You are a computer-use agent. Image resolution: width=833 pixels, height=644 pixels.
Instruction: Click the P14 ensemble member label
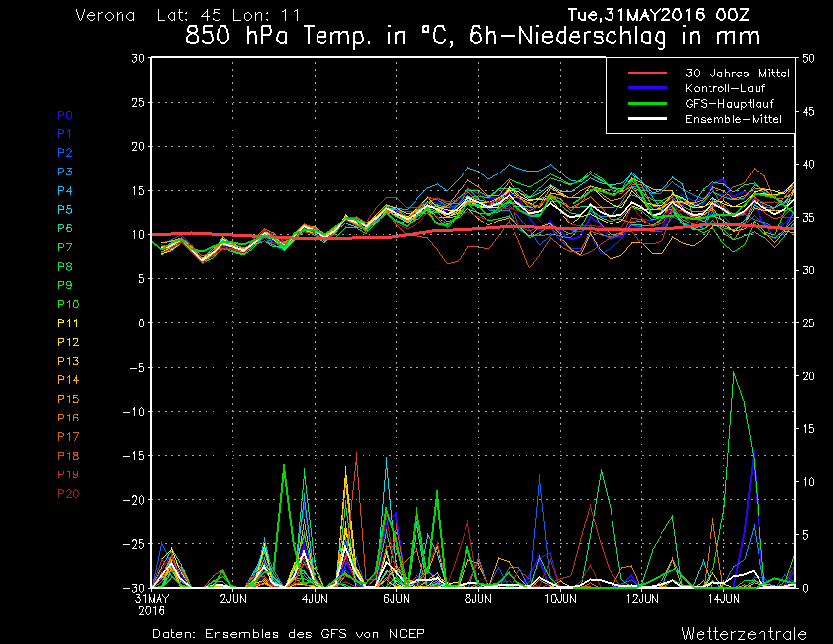point(68,380)
